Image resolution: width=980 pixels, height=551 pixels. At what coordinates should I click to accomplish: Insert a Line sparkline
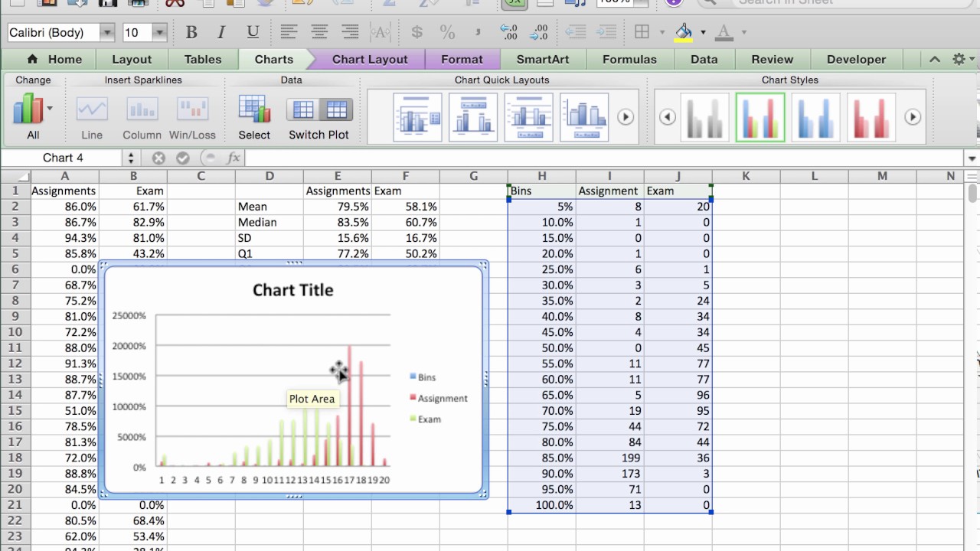point(92,109)
